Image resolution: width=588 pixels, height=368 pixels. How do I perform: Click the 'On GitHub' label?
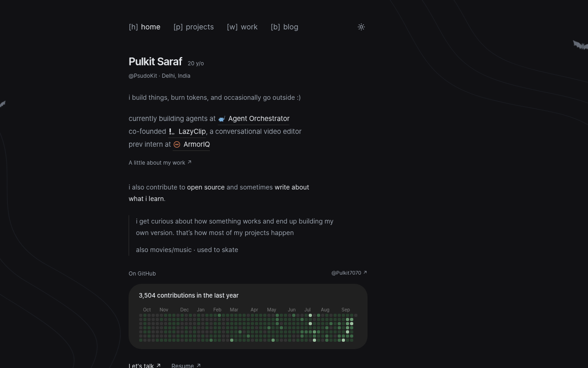142,274
